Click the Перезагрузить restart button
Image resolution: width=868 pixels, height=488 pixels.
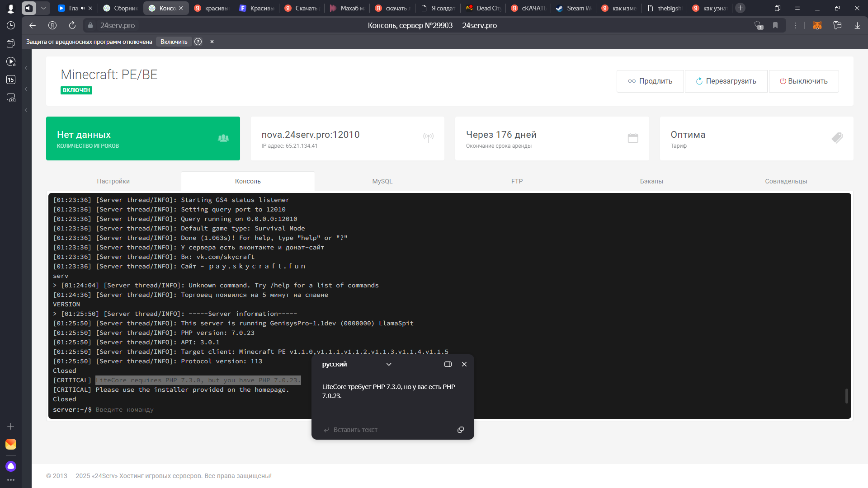click(726, 81)
